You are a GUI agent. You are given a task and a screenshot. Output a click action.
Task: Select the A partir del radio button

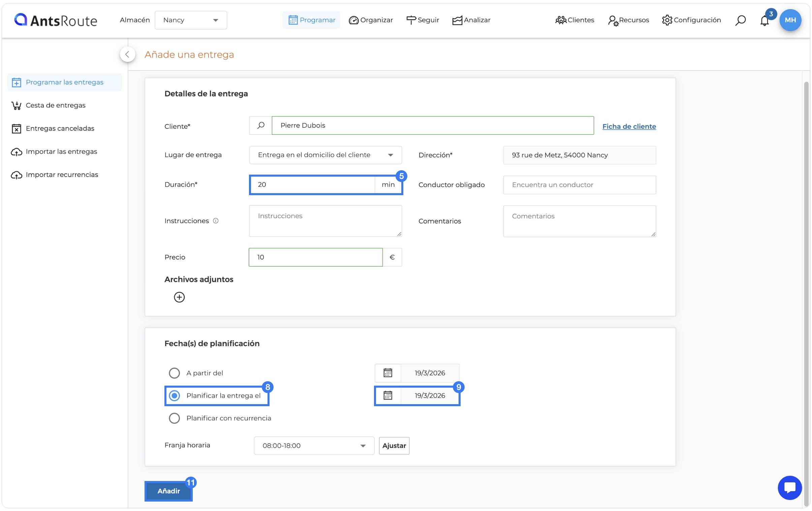[174, 373]
